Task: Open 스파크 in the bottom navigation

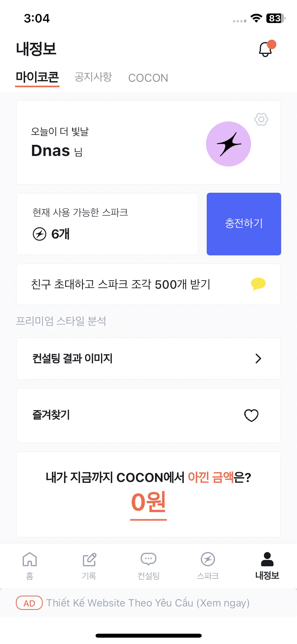Action: coord(208,566)
